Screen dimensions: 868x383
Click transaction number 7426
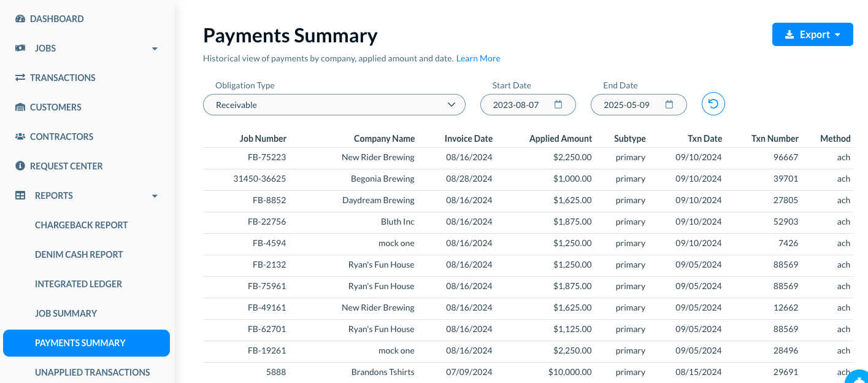click(788, 243)
